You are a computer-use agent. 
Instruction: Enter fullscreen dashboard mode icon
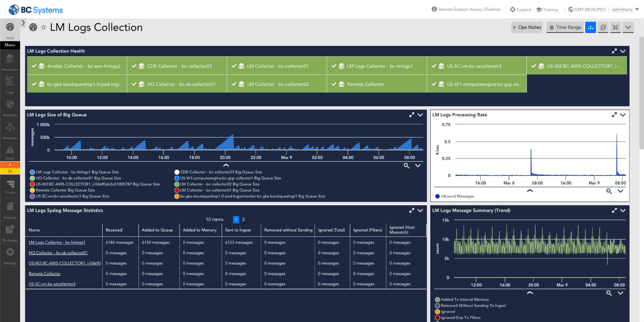coord(615,27)
